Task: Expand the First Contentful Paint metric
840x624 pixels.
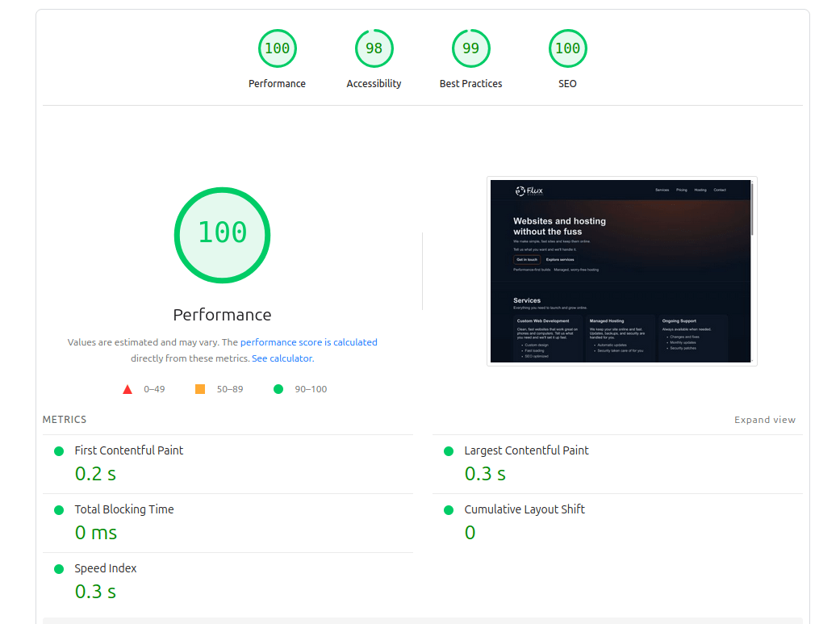Action: 129,450
